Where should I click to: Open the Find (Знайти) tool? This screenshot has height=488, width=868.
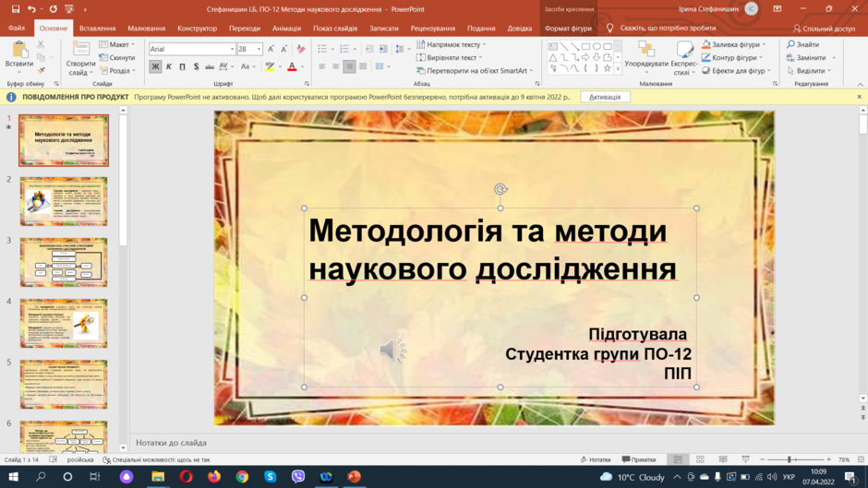(802, 44)
